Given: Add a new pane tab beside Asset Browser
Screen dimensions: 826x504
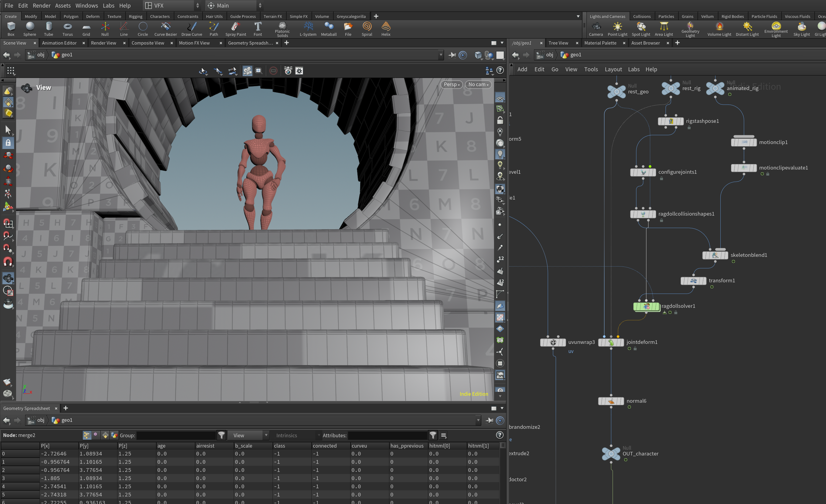Looking at the screenshot, I should pos(677,43).
